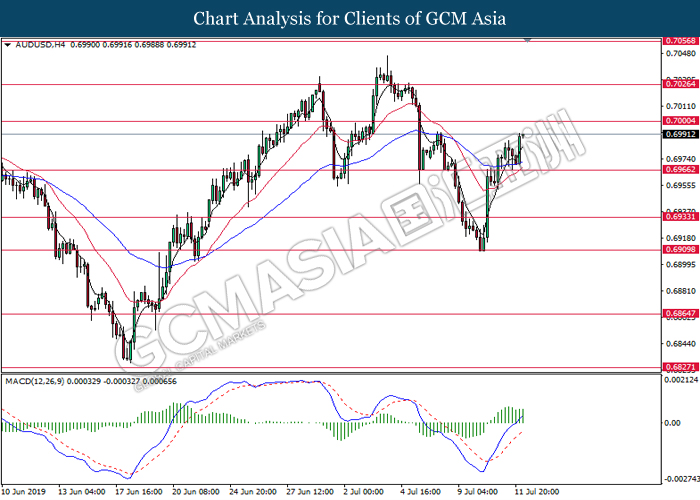
Task: Click the 0.69740 price axis value
Action: [680, 159]
